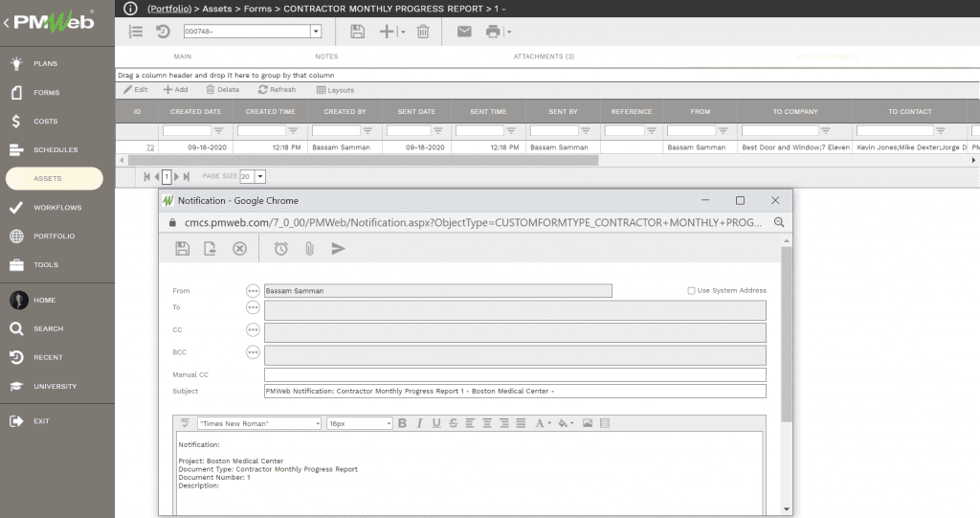Open the Portfolio breadcrumb link

[169, 9]
